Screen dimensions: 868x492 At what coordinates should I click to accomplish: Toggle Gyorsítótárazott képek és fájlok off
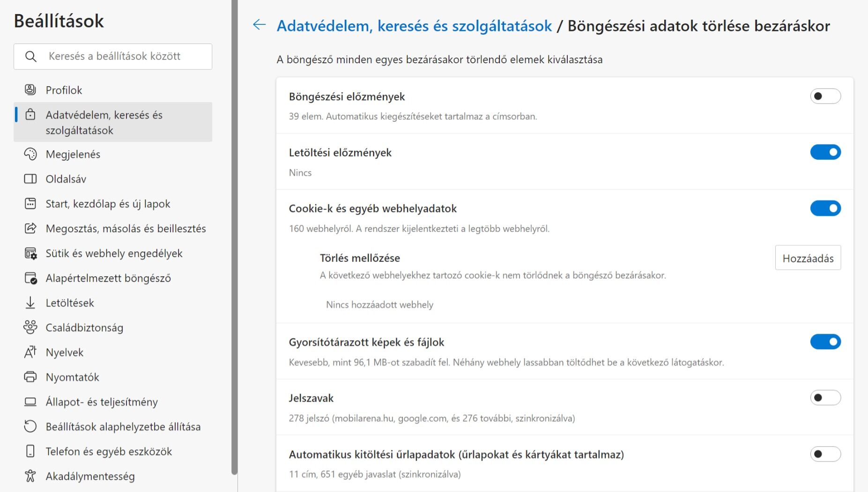825,342
